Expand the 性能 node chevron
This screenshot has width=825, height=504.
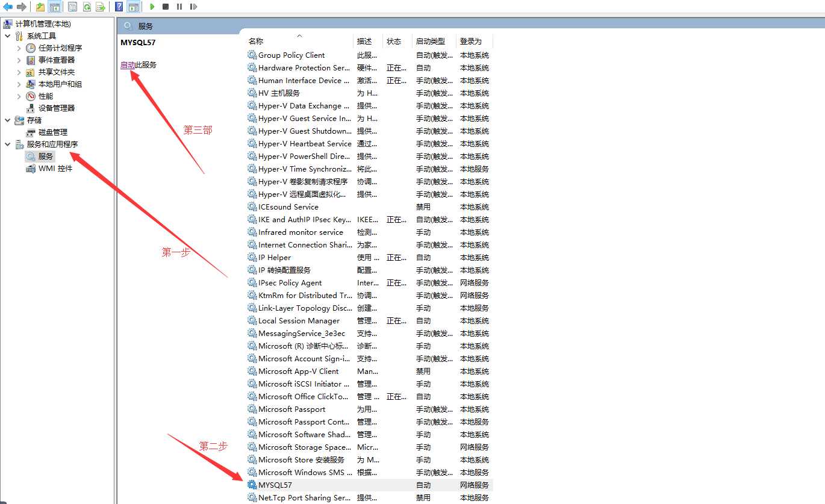(19, 96)
